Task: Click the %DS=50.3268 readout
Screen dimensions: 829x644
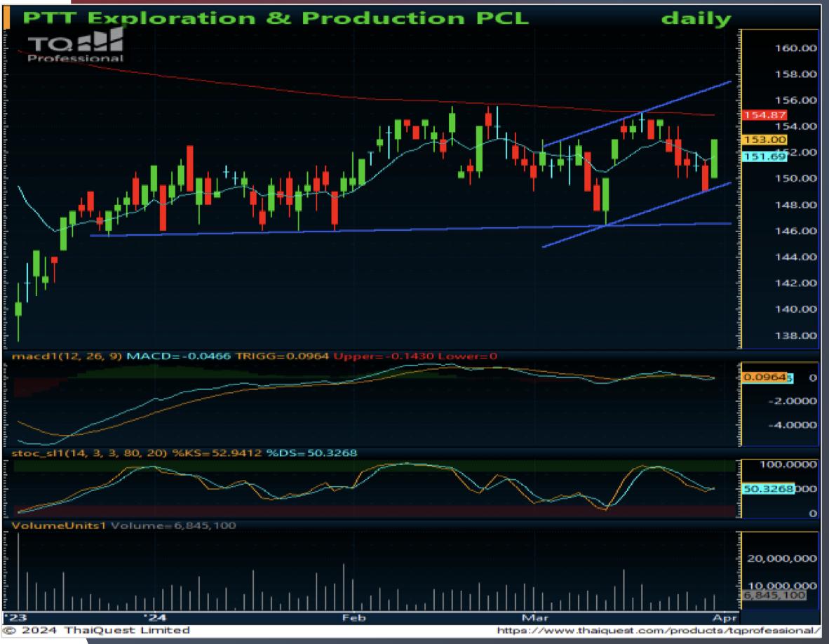Action: point(311,453)
